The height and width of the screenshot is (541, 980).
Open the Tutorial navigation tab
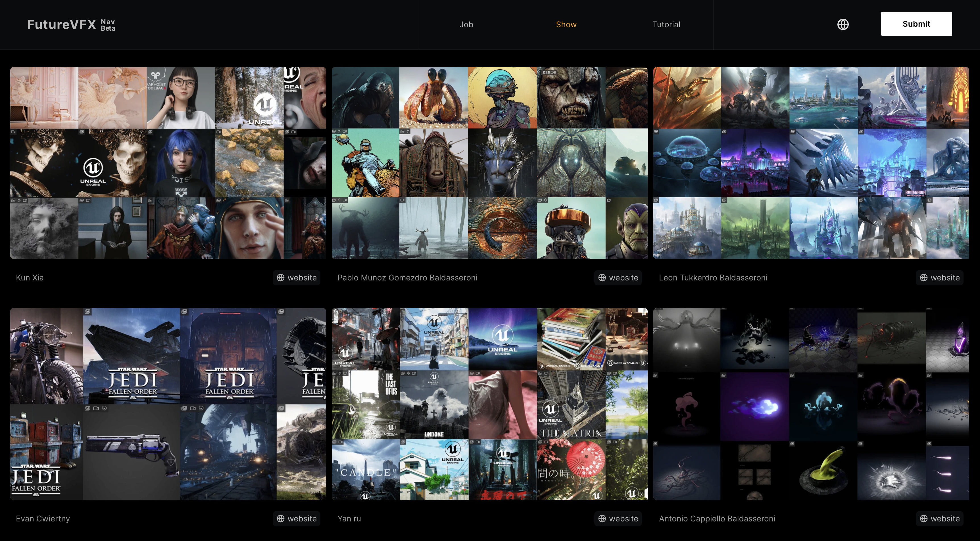[666, 24]
